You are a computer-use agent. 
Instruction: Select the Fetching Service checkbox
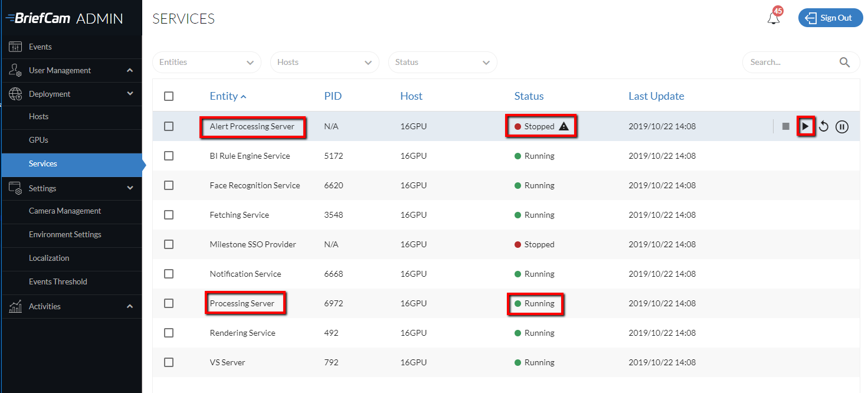tap(169, 215)
